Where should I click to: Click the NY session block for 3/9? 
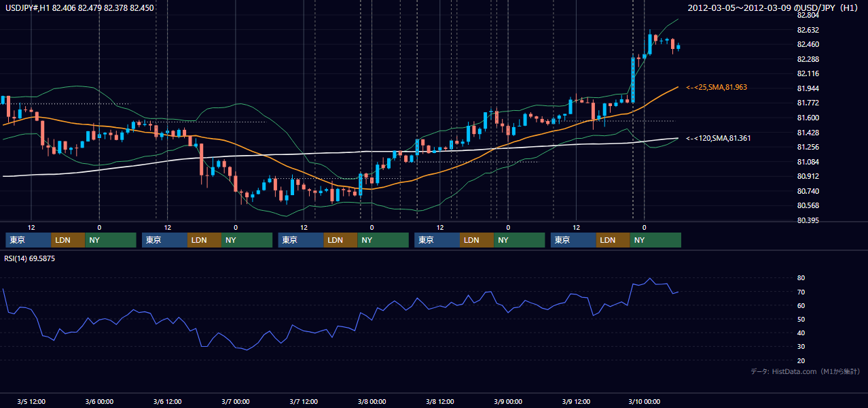[655, 240]
